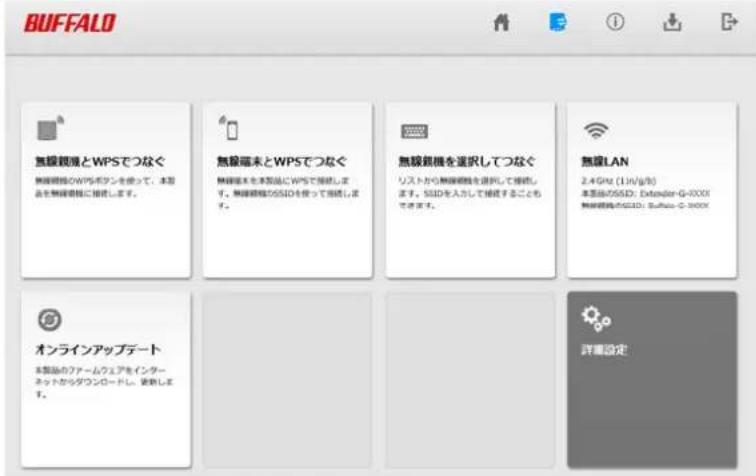Screen dimensions: 756x476
Task: Click the Wi-Fi signal icon
Action: (596, 130)
